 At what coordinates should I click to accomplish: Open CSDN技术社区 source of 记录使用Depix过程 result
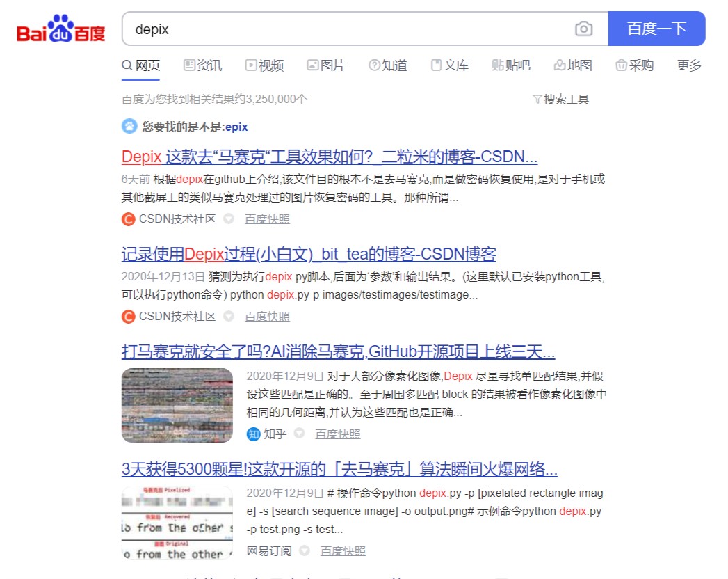click(177, 317)
